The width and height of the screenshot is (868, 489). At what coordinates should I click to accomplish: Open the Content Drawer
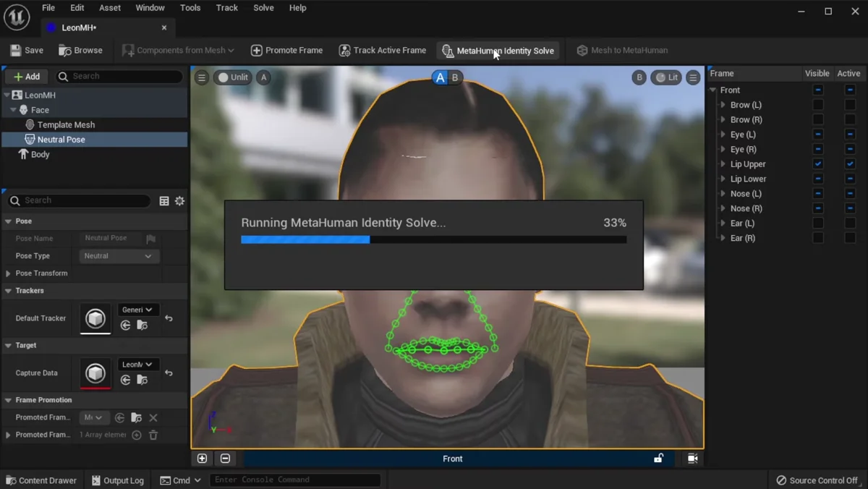(x=41, y=480)
